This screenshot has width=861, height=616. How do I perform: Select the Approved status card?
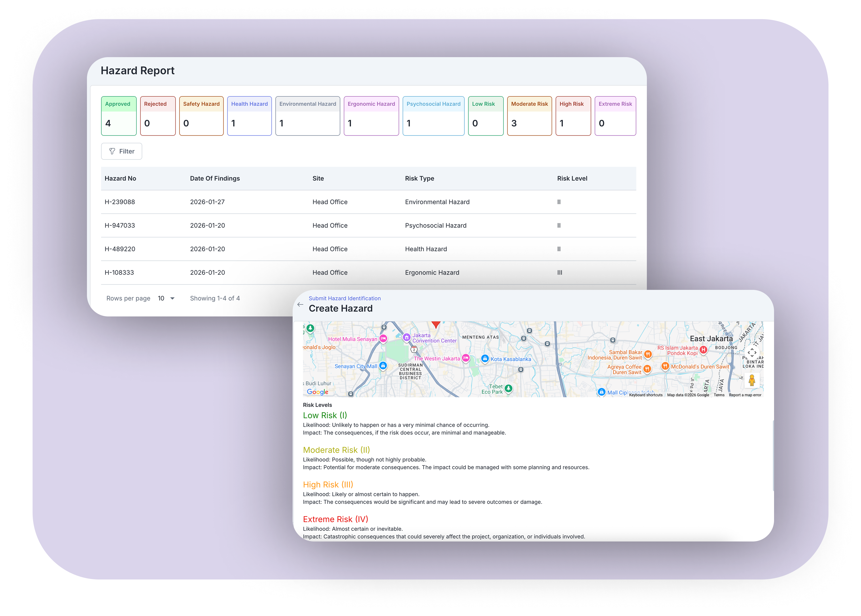click(119, 116)
